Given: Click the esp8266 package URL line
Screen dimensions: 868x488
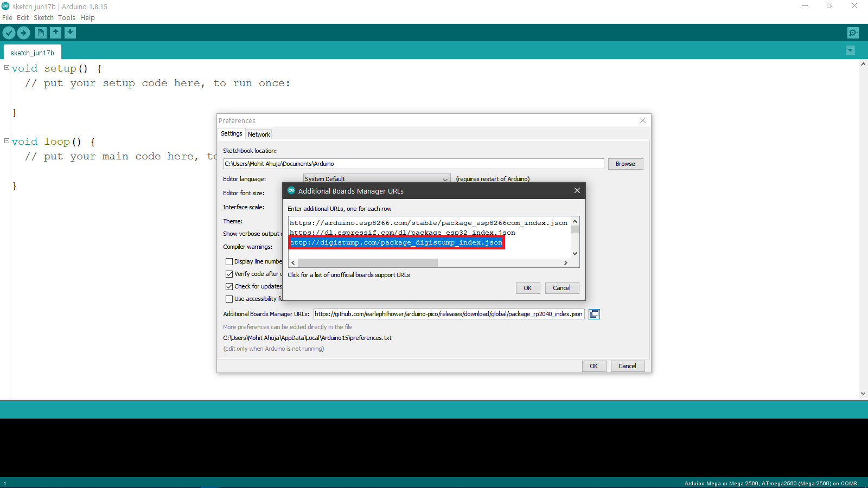Looking at the screenshot, I should pyautogui.click(x=429, y=223).
